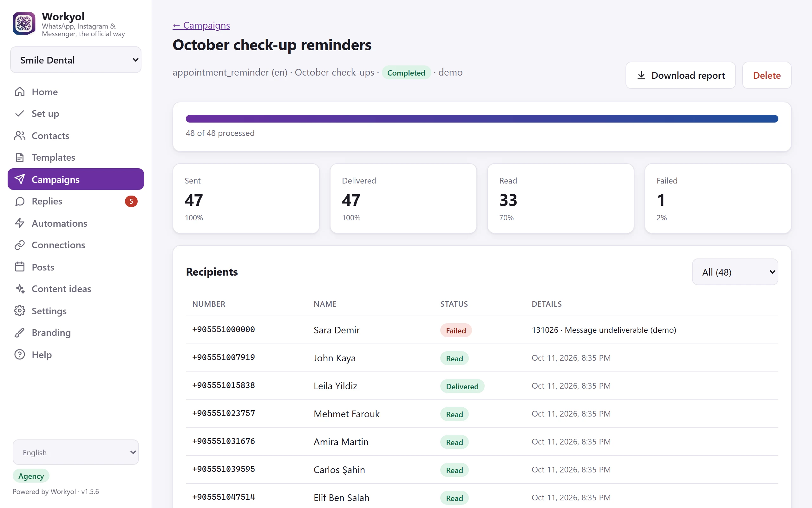Click the Help question mark icon
812x508 pixels.
[x=20, y=354]
